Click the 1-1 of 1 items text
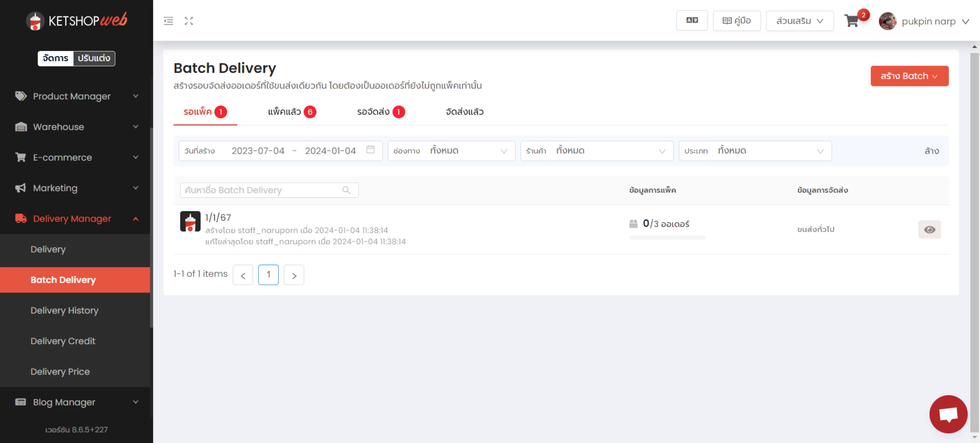The height and width of the screenshot is (443, 980). click(200, 274)
